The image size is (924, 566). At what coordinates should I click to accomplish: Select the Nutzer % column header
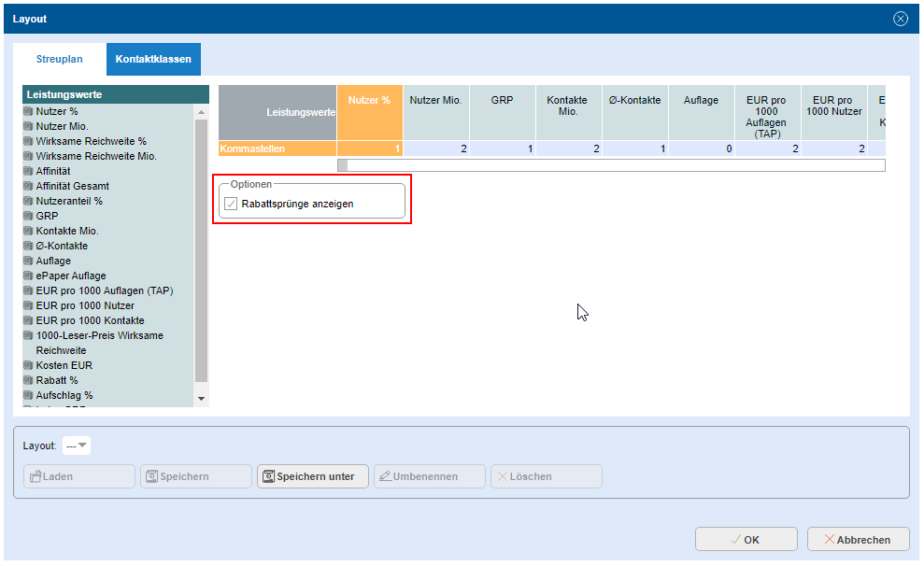370,112
